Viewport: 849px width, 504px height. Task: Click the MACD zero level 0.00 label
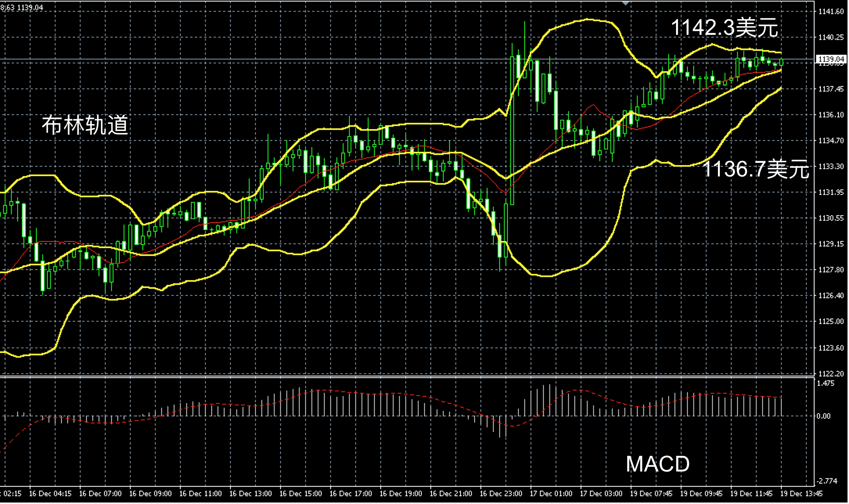pos(823,416)
